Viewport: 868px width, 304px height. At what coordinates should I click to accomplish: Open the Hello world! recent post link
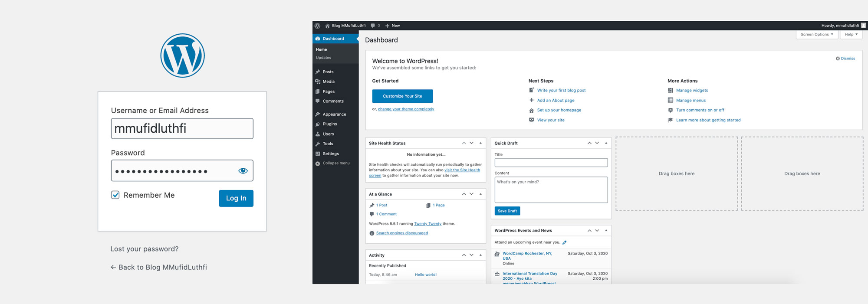tap(426, 275)
